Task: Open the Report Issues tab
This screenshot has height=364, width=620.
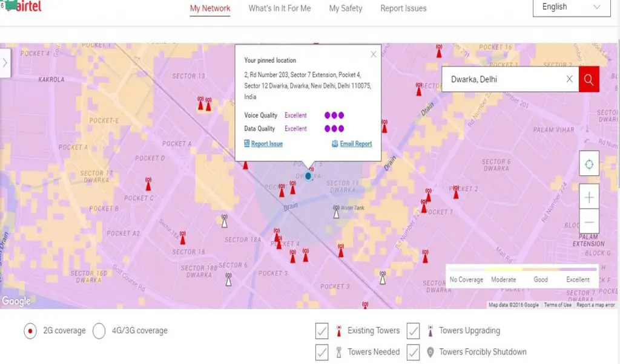Action: tap(403, 8)
